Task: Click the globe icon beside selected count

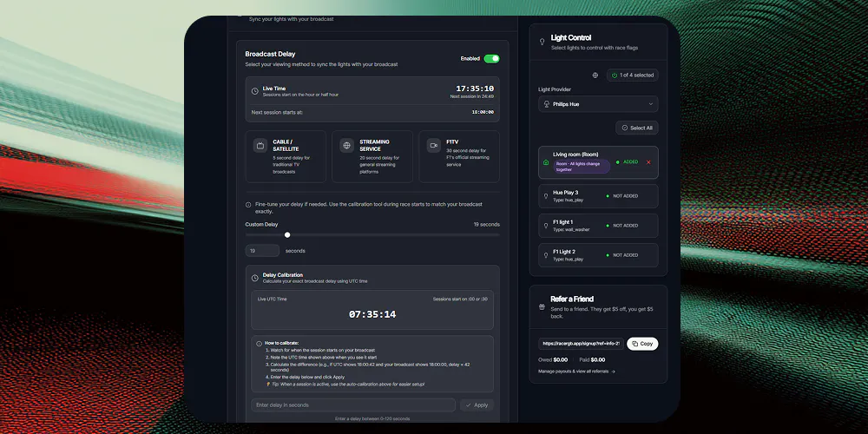Action: tap(595, 76)
